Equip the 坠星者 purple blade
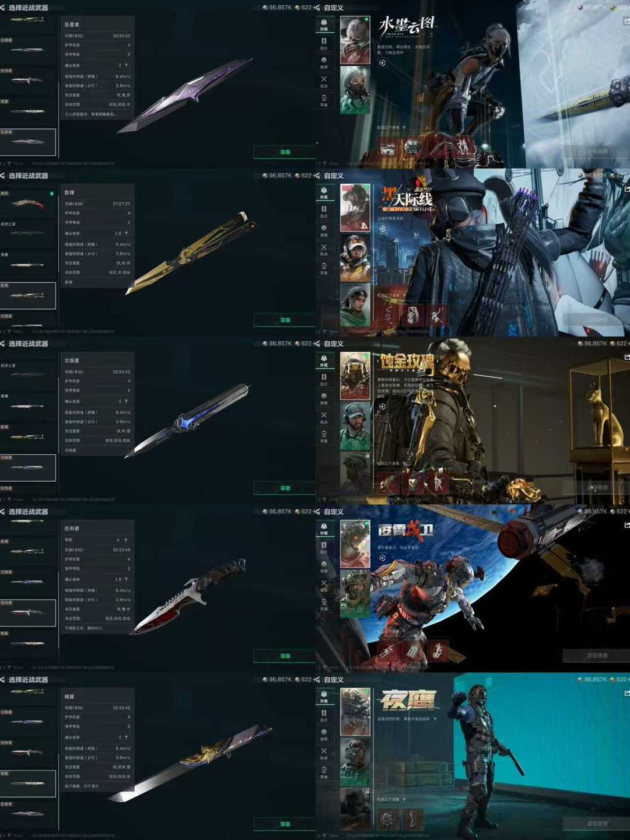 point(285,152)
